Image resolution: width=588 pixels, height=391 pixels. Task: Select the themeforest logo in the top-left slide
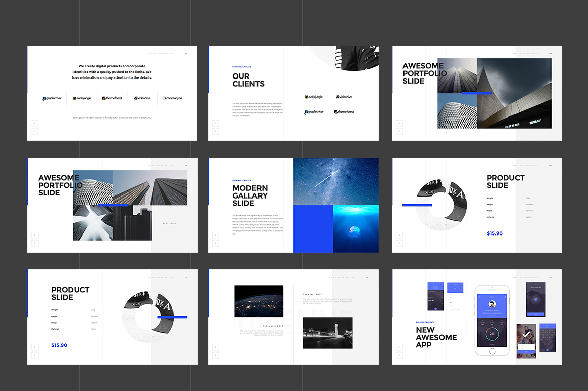click(x=112, y=98)
